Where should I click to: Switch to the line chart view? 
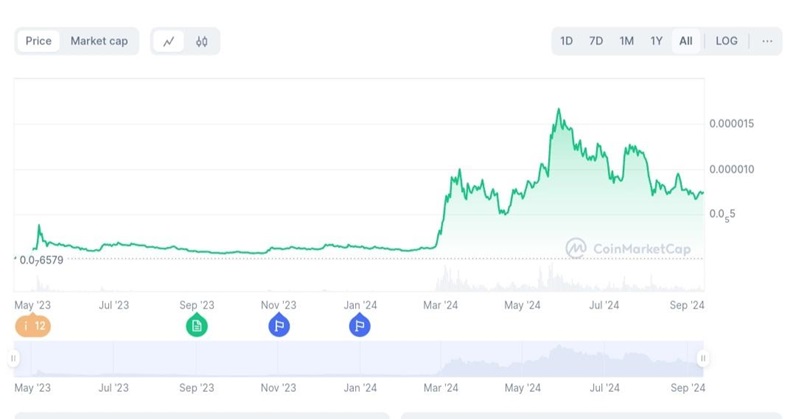169,41
